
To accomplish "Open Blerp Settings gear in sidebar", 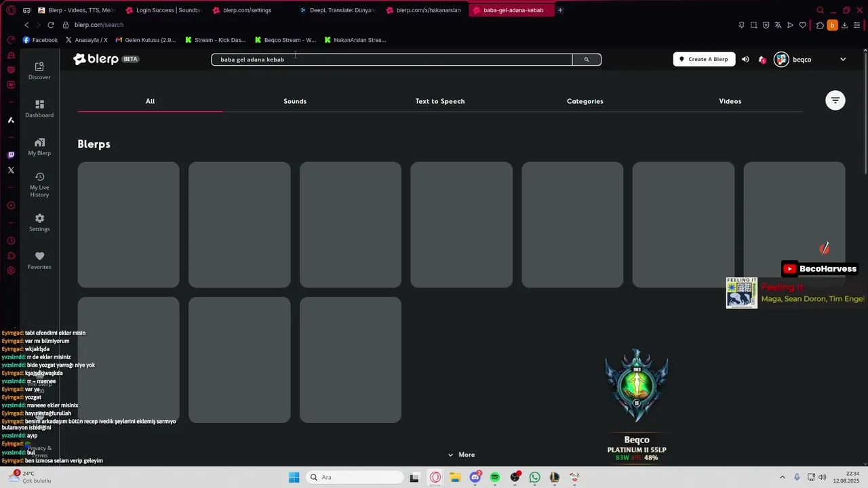I will (39, 222).
